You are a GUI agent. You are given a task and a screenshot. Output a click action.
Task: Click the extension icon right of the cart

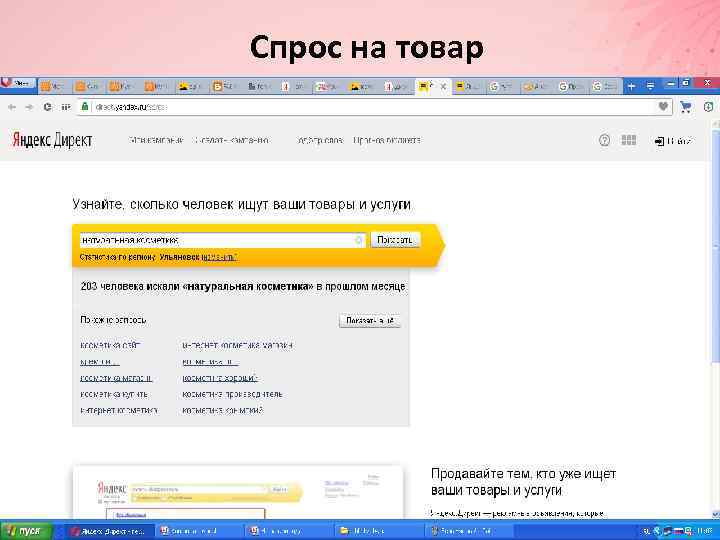click(x=708, y=107)
